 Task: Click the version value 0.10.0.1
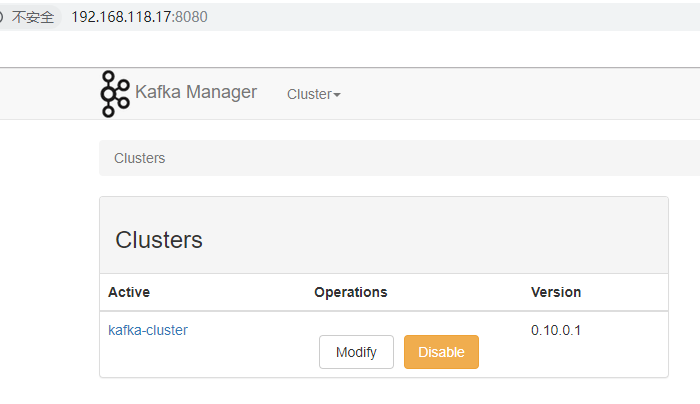556,330
